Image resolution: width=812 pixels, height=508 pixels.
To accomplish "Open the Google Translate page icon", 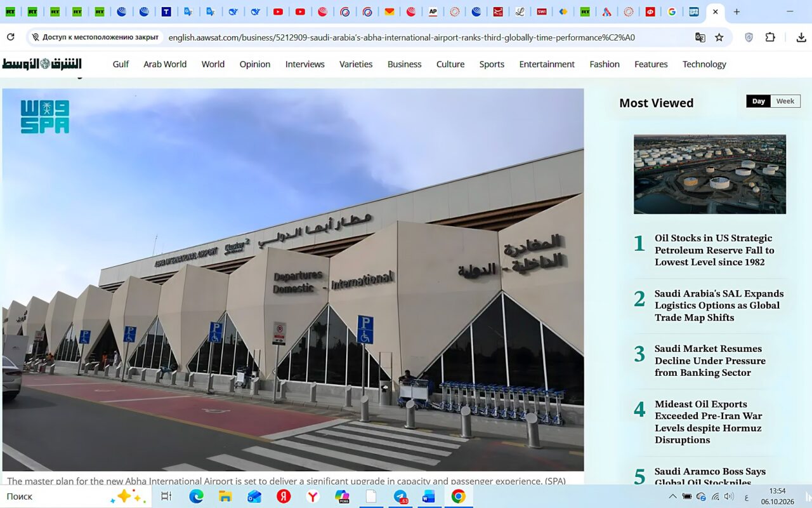I will click(700, 37).
